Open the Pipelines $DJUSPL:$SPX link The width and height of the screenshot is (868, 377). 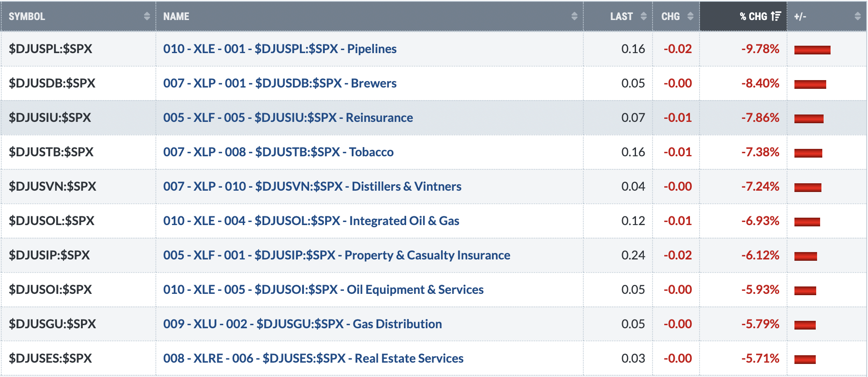pyautogui.click(x=280, y=49)
